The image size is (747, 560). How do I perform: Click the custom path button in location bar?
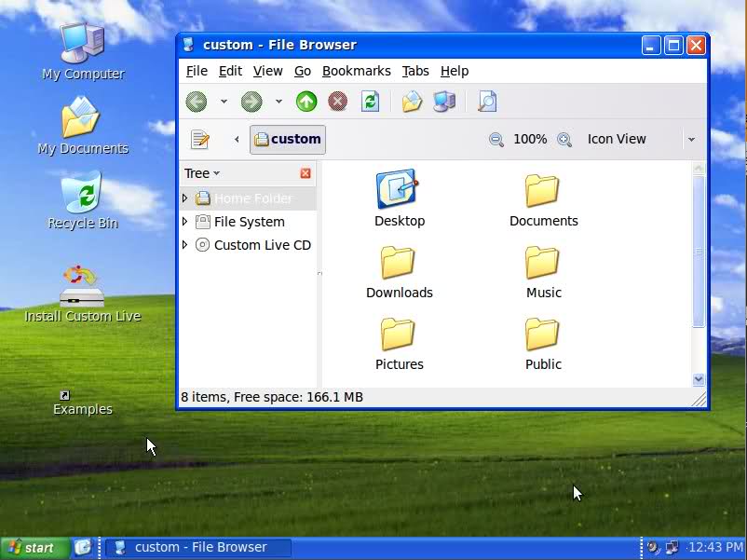pyautogui.click(x=287, y=139)
